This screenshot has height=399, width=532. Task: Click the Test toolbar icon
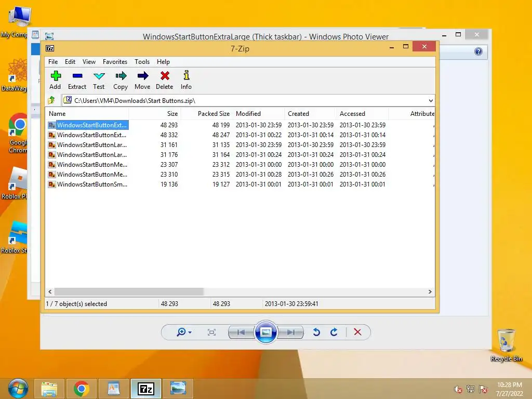pyautogui.click(x=99, y=80)
